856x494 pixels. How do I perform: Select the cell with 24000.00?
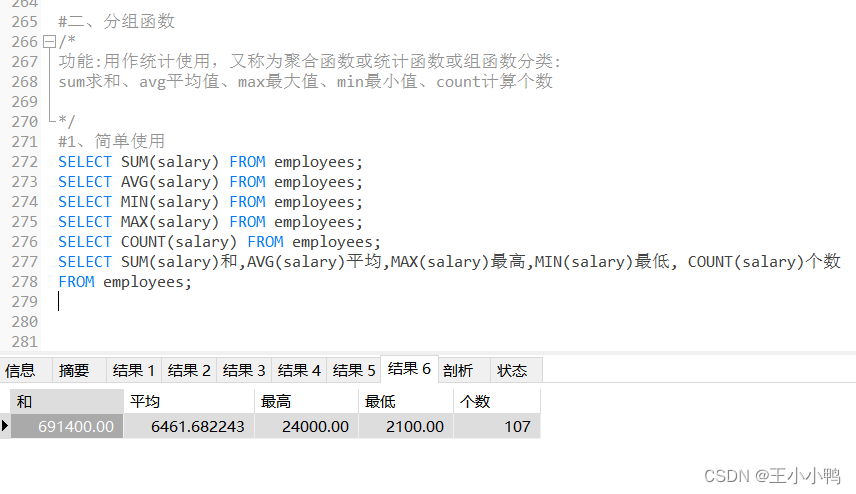[x=306, y=426]
